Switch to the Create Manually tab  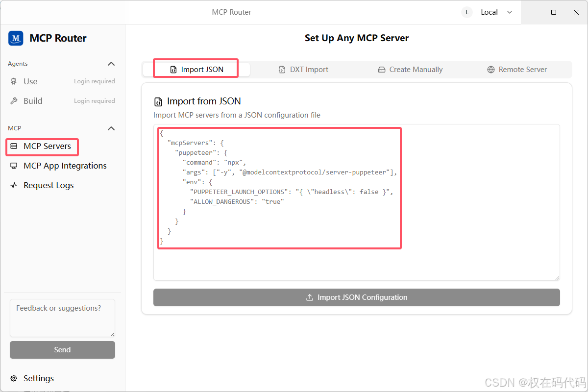tap(410, 70)
